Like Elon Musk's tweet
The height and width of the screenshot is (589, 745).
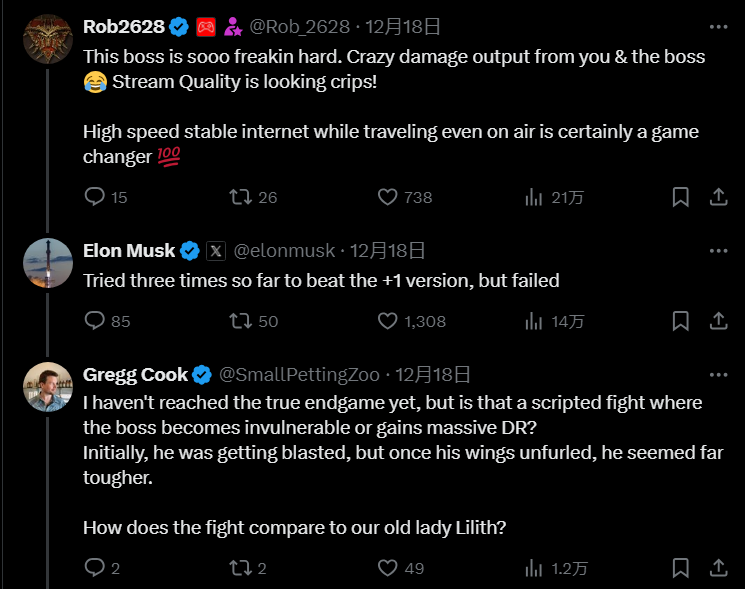(x=388, y=321)
